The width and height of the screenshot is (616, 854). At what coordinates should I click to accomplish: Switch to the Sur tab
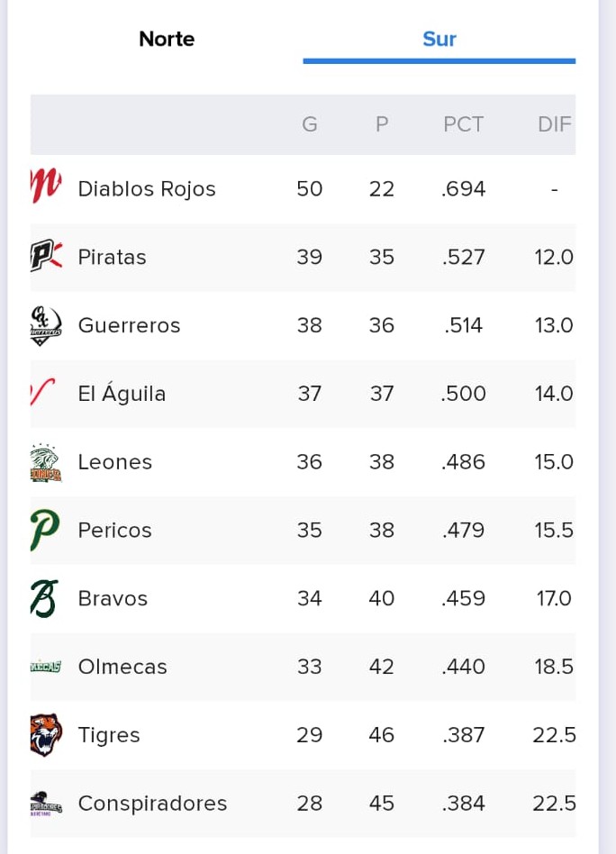click(x=439, y=39)
